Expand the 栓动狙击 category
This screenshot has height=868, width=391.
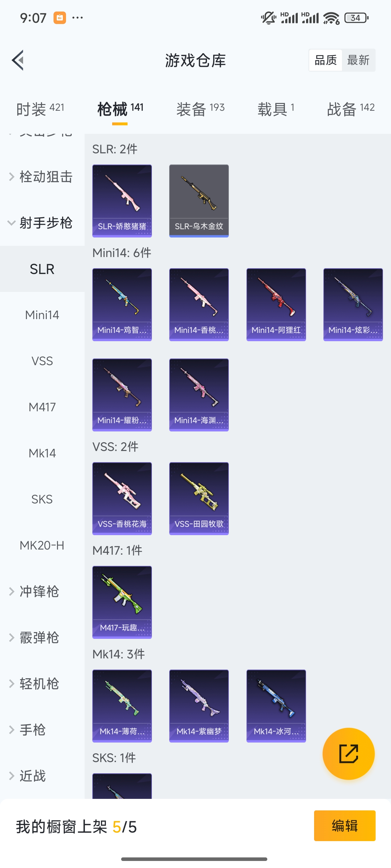pos(42,177)
